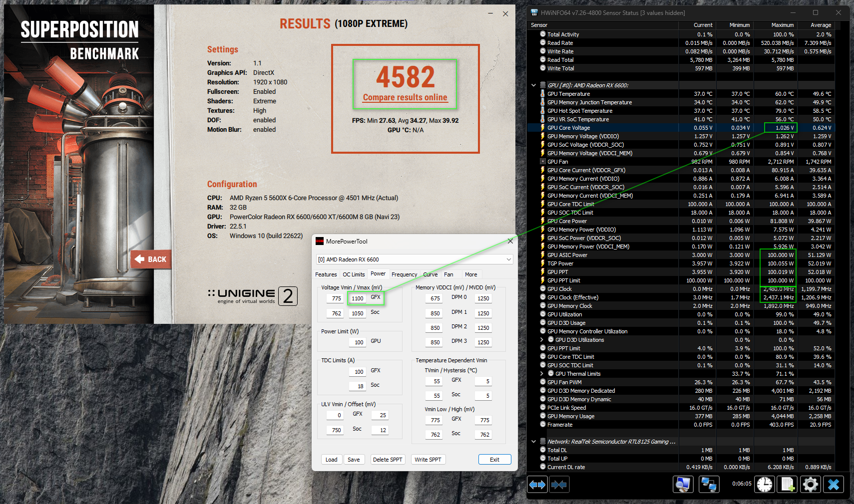This screenshot has height=504, width=854.
Task: Collapse the GPU [#0] AMD Radeon RX 6600 group
Action: coord(534,85)
